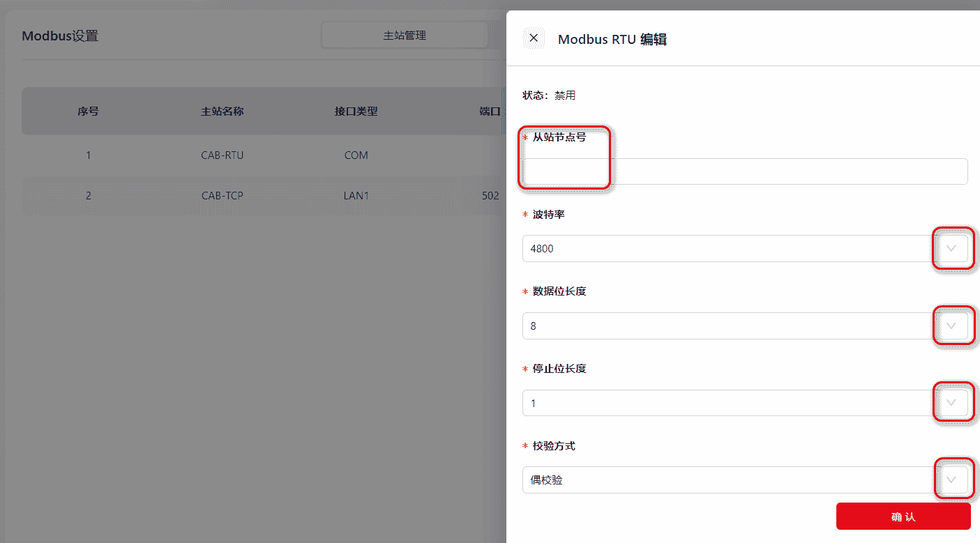This screenshot has height=543, width=980.
Task: Expand the 停止位长度 dropdown chevron
Action: pos(951,403)
